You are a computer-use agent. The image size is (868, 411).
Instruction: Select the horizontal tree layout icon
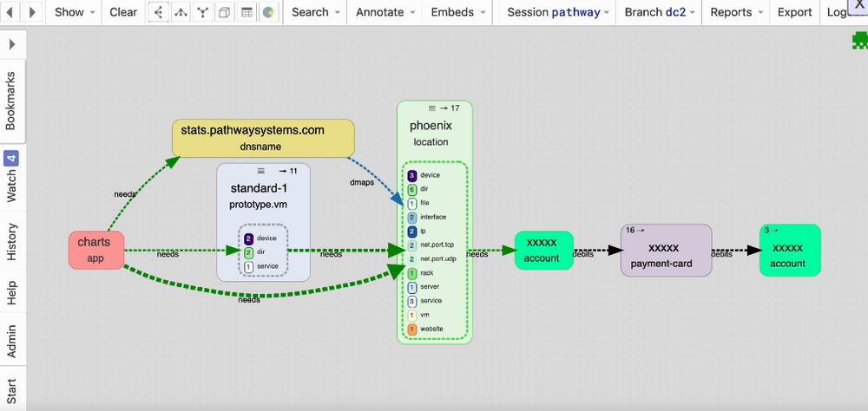coord(159,12)
